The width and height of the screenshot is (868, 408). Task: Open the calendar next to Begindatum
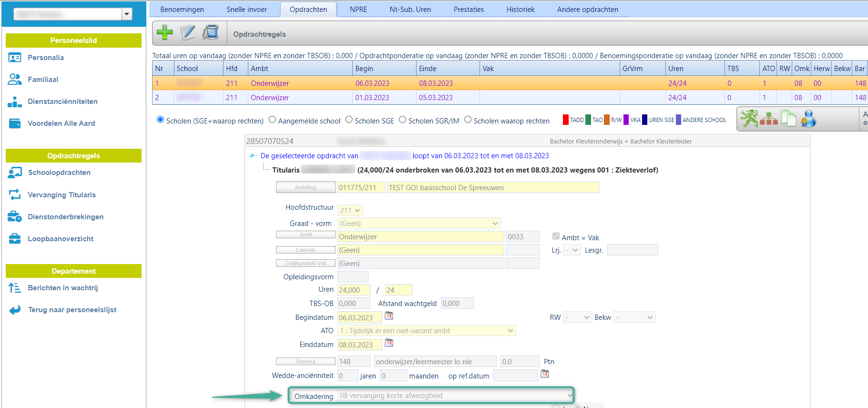(x=389, y=316)
